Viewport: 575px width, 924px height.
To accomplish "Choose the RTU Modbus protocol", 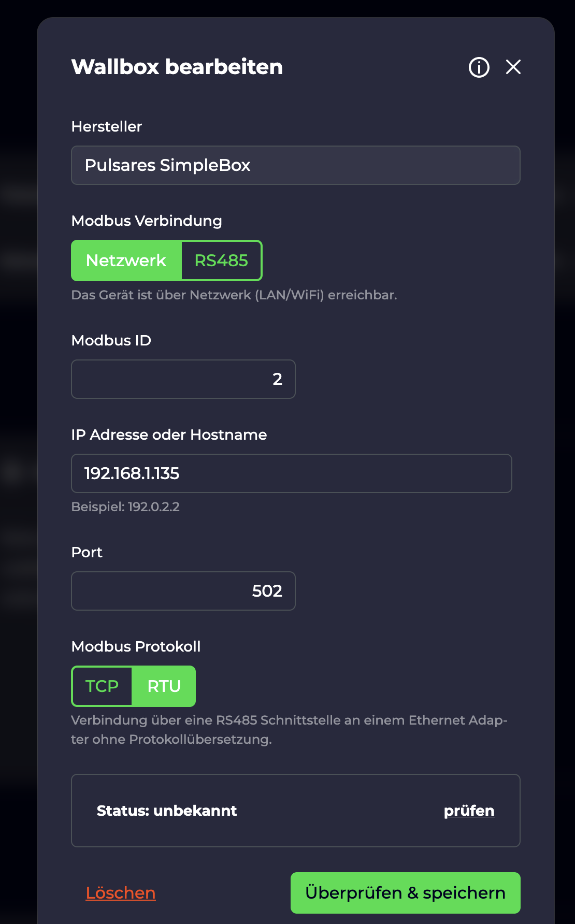I will pos(164,686).
